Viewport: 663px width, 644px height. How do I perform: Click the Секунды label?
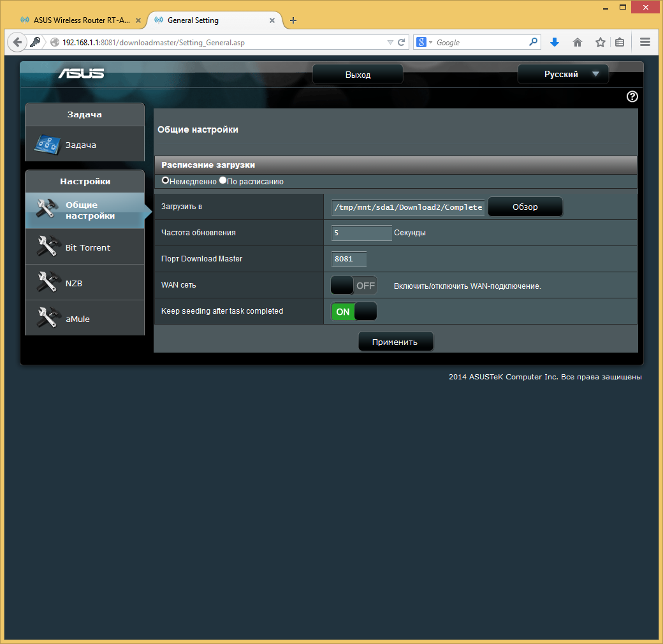[410, 233]
